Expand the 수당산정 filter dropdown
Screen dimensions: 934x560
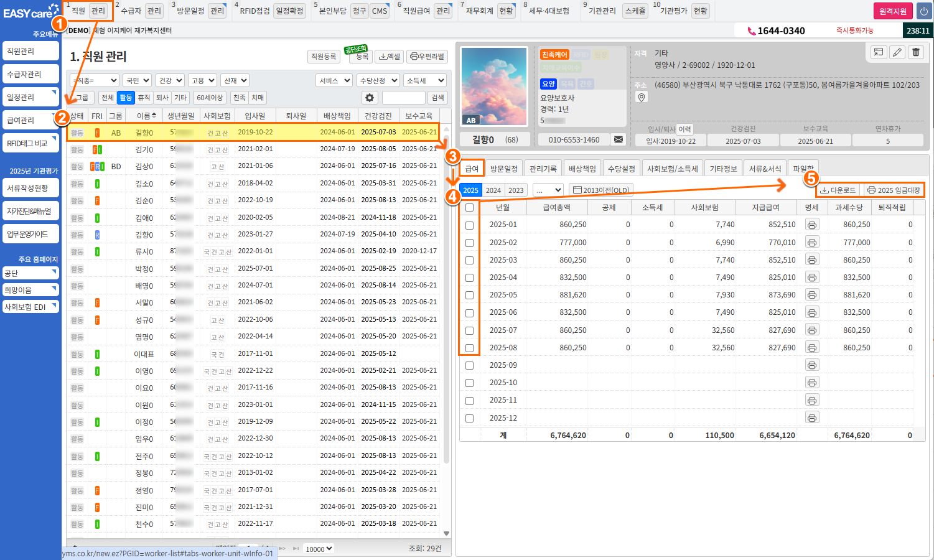378,80
